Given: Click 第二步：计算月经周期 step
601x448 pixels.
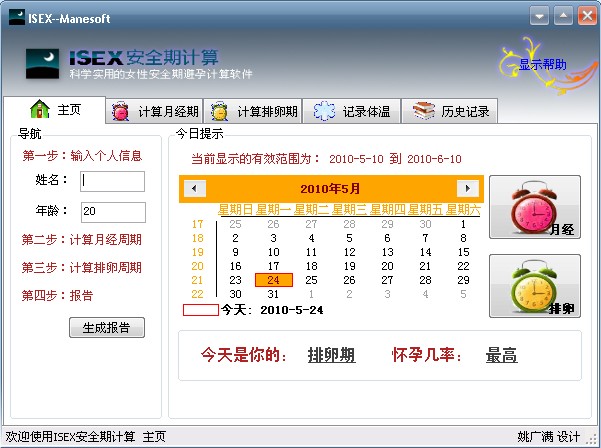Looking at the screenshot, I should click(x=82, y=240).
